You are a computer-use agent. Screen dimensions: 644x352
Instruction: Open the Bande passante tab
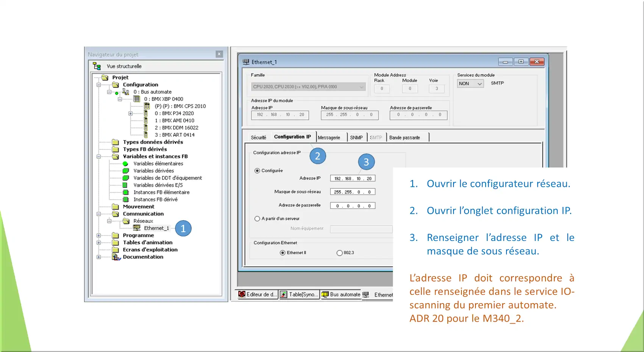[x=405, y=138]
